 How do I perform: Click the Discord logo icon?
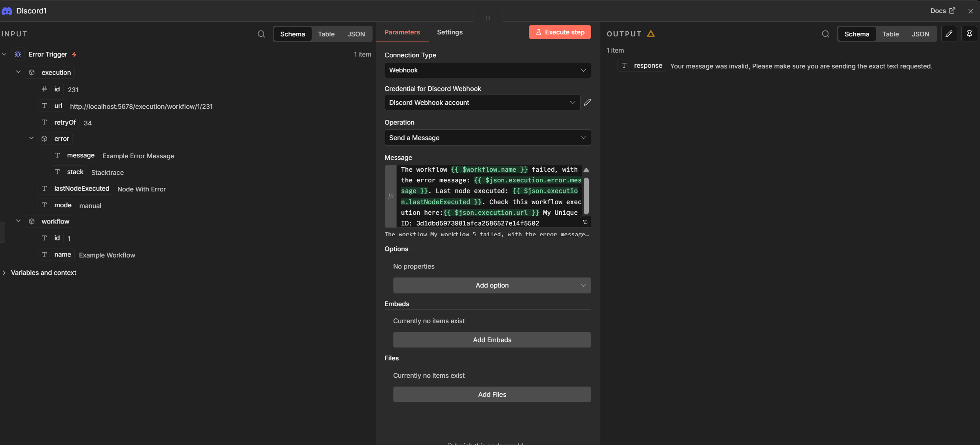coord(7,11)
